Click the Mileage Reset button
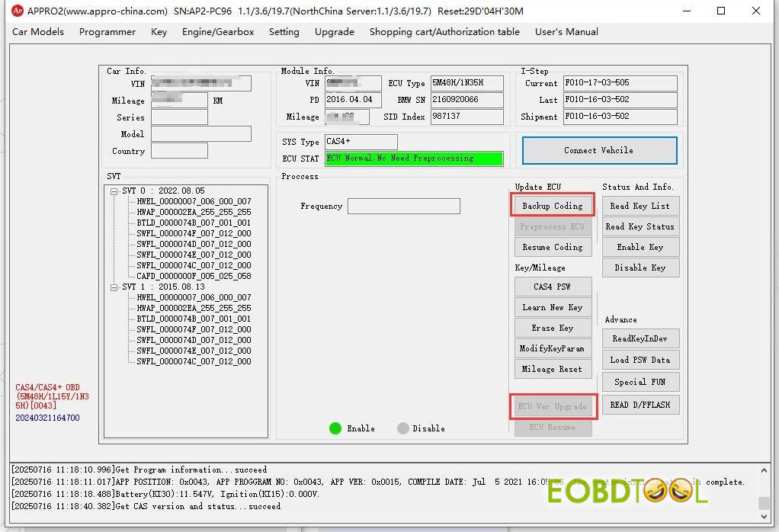 pyautogui.click(x=553, y=369)
